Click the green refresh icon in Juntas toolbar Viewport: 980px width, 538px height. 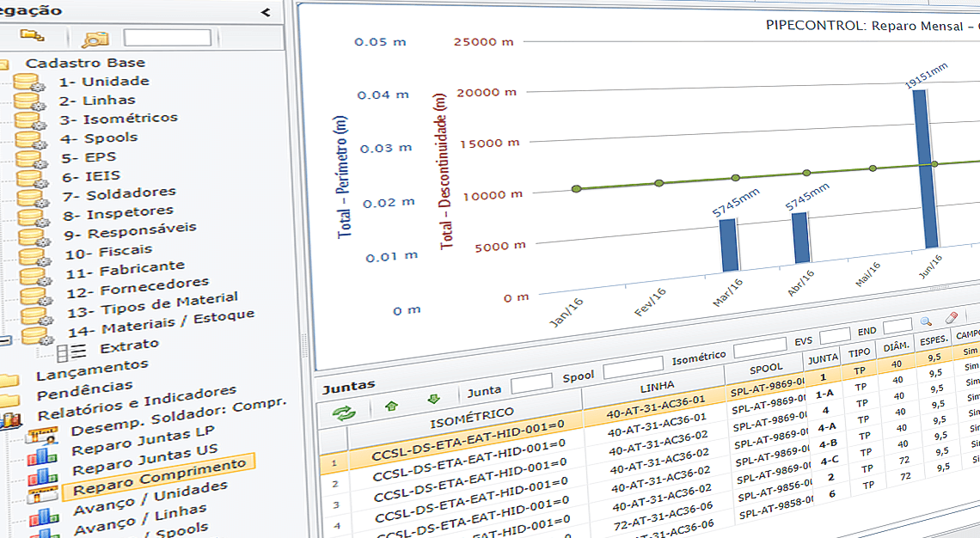pyautogui.click(x=344, y=414)
